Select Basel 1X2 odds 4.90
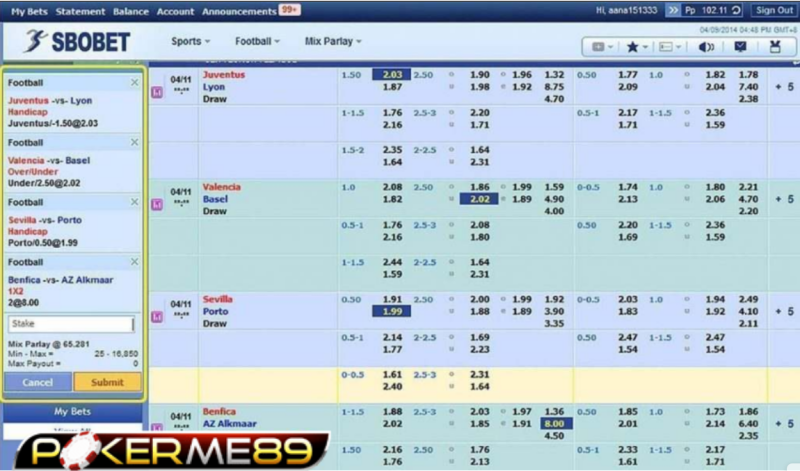The image size is (800, 471). point(554,199)
